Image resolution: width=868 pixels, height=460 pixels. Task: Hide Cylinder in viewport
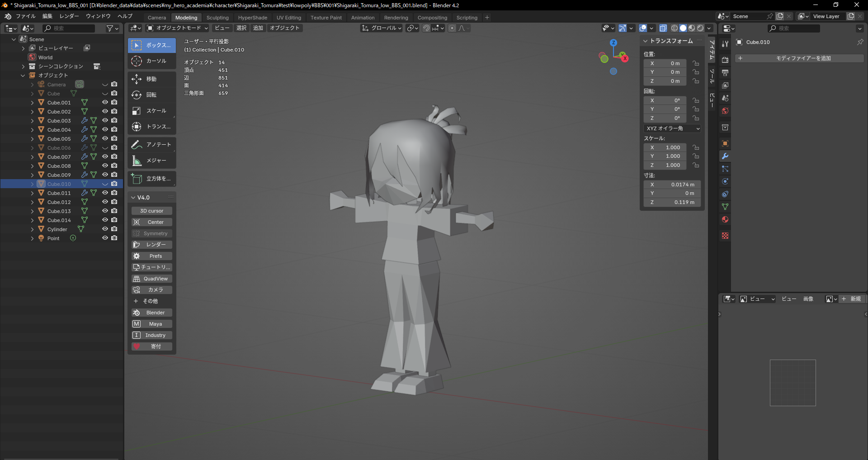(105, 229)
